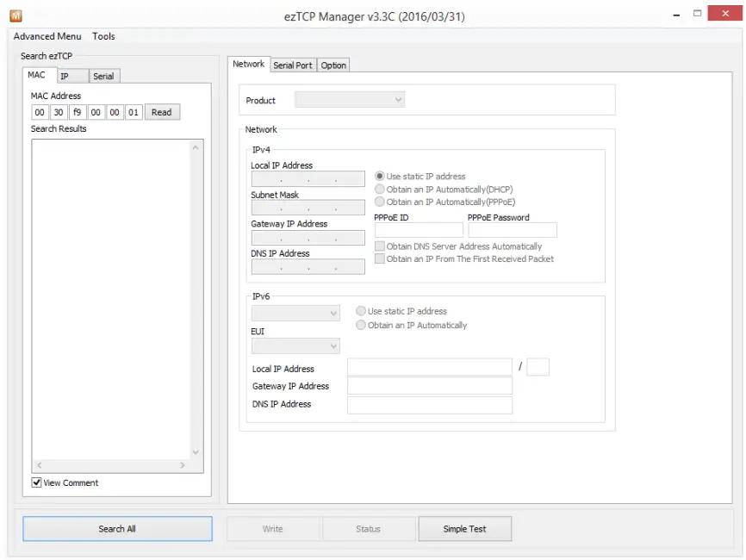Open the Advanced Menu
The width and height of the screenshot is (746, 560).
click(47, 36)
